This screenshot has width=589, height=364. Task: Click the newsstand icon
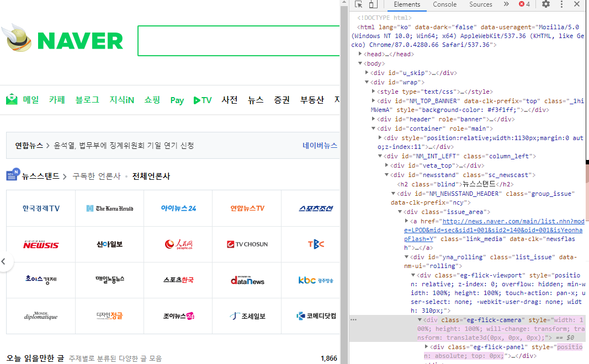pos(13,174)
